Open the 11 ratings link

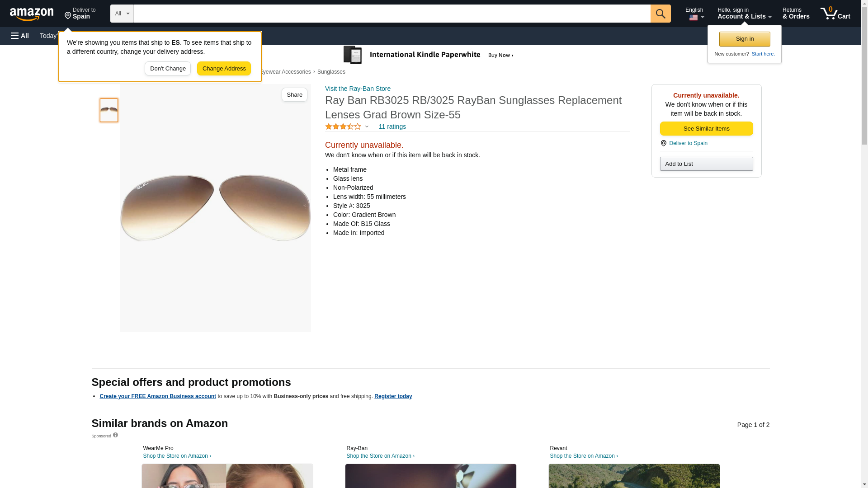[x=392, y=127]
